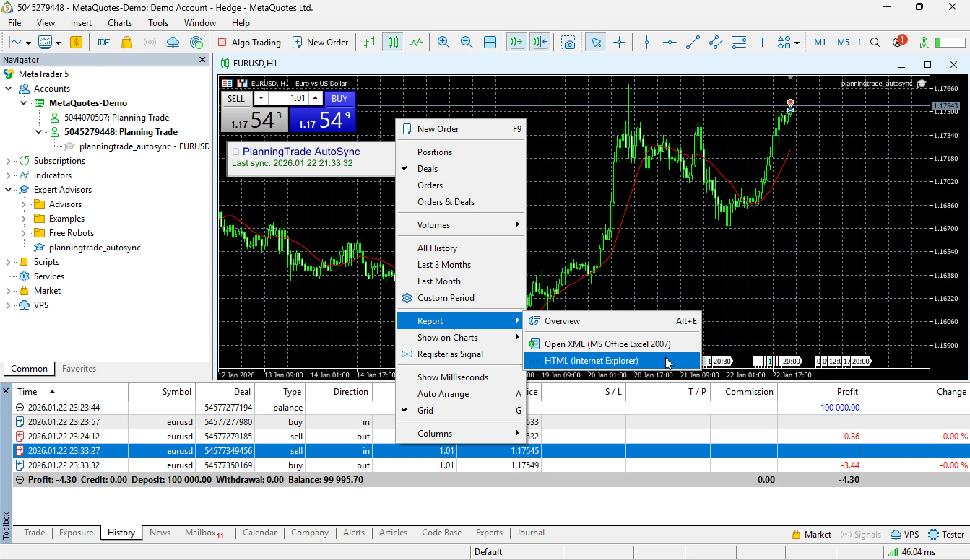This screenshot has width=970, height=560.
Task: Open the toolbar Search magnifier
Action: point(875,42)
